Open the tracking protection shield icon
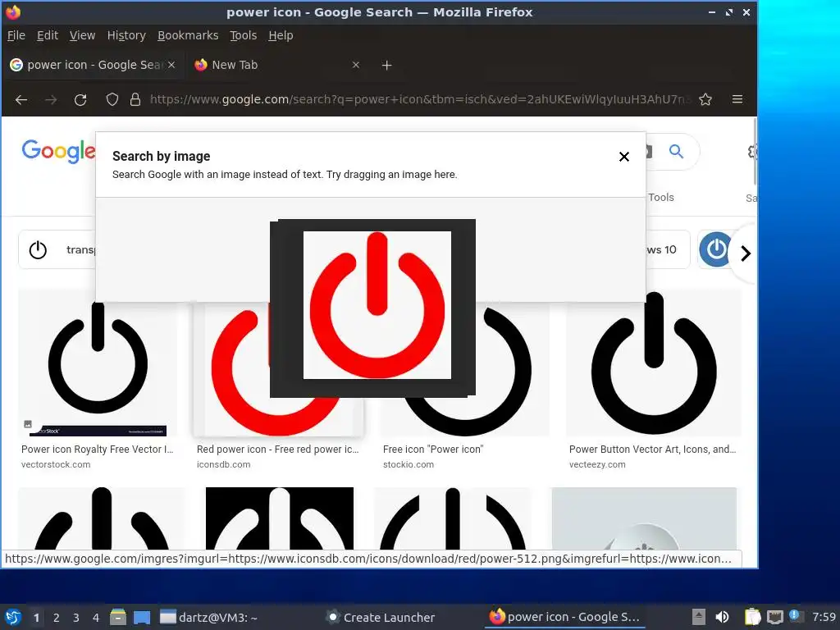Image resolution: width=840 pixels, height=630 pixels. 112,99
